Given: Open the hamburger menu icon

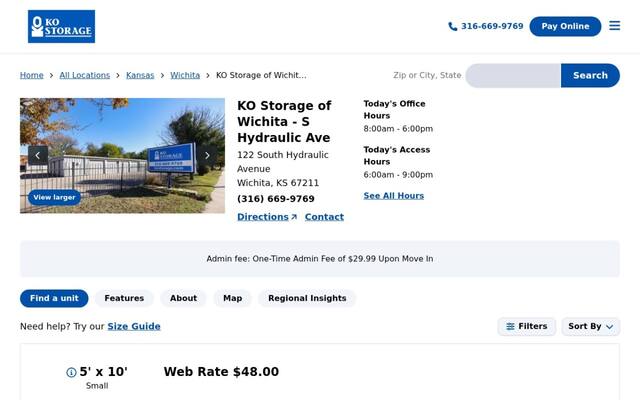Looking at the screenshot, I should click(614, 26).
